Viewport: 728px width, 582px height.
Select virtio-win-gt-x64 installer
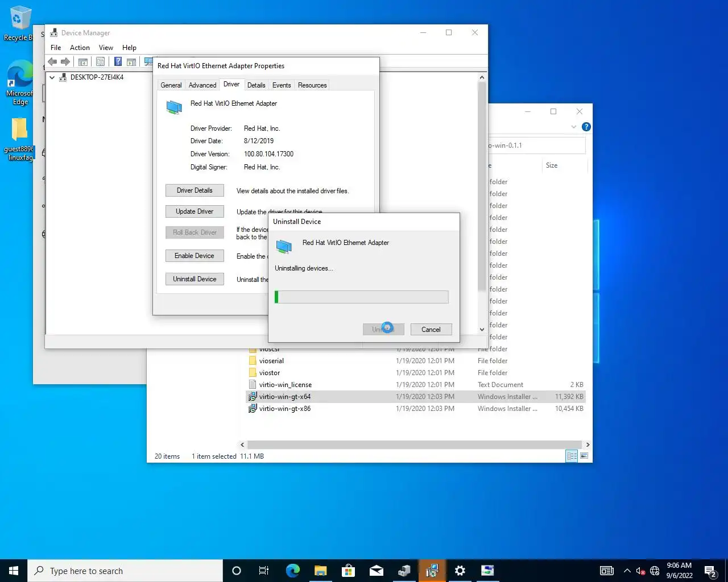[415, 397]
